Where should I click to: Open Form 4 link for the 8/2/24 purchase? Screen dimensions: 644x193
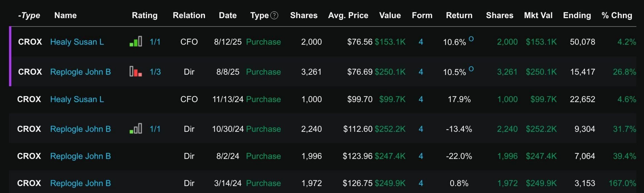click(421, 156)
